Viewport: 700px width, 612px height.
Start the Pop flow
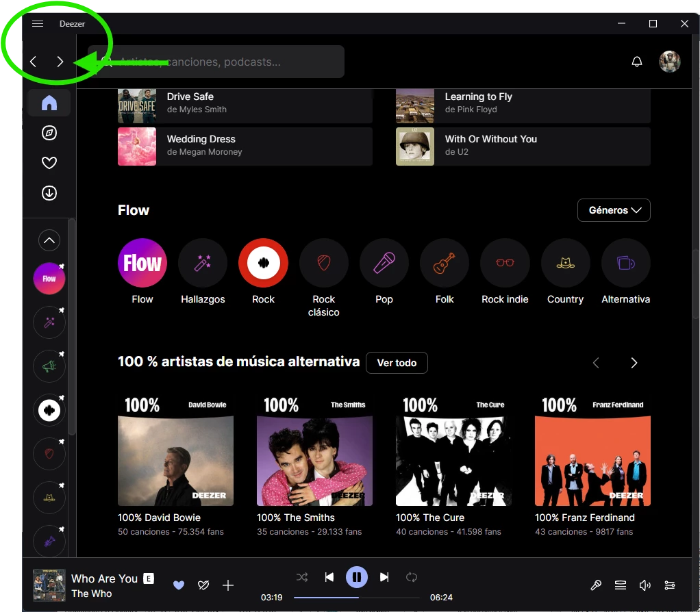pos(384,263)
